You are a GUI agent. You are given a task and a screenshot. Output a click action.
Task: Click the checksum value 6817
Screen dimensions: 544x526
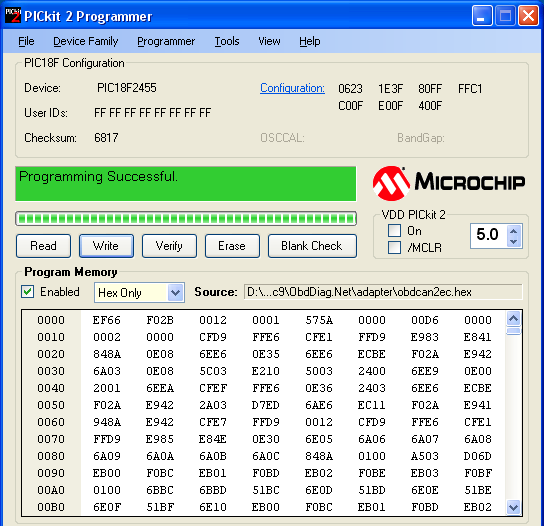(x=106, y=138)
